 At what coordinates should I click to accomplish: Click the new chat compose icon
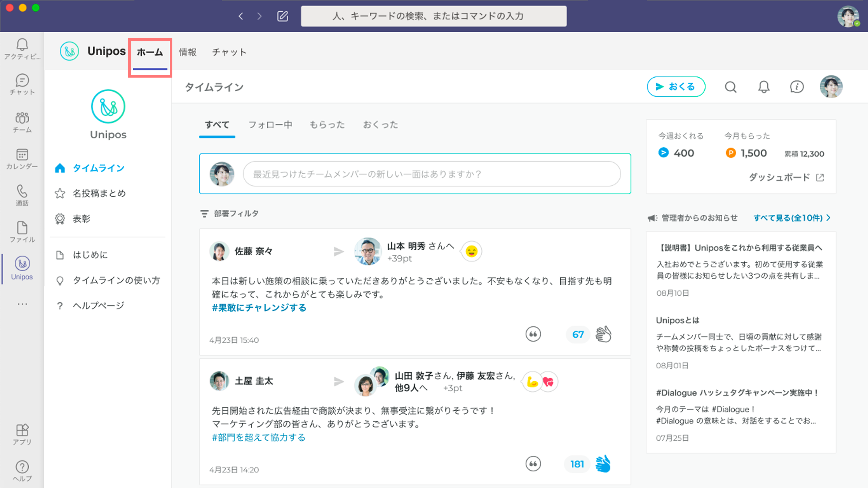coord(282,16)
